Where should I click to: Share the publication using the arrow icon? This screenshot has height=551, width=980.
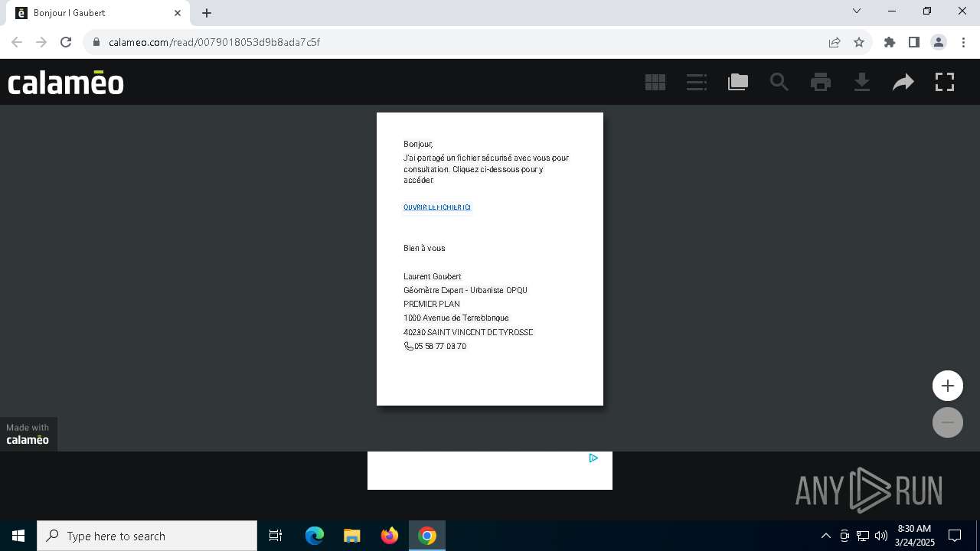tap(903, 82)
